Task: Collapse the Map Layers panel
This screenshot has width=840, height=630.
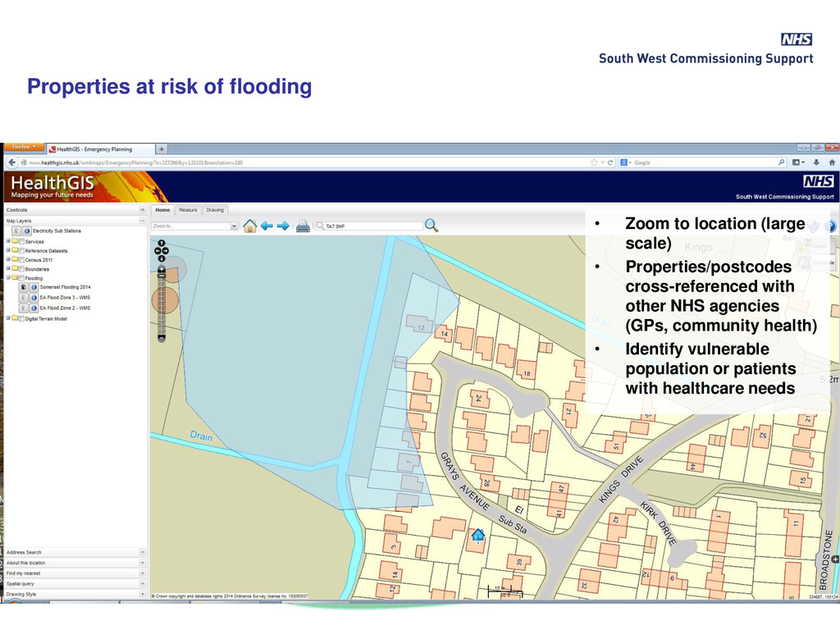Action: tap(143, 221)
